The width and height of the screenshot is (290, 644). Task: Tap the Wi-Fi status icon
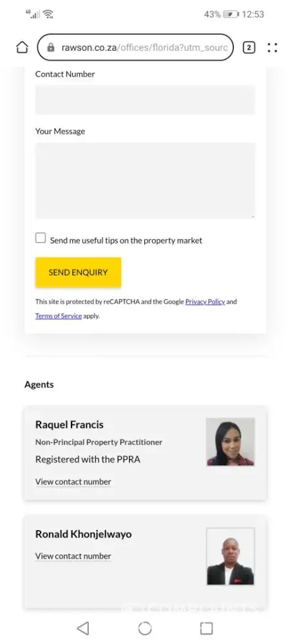coord(48,14)
